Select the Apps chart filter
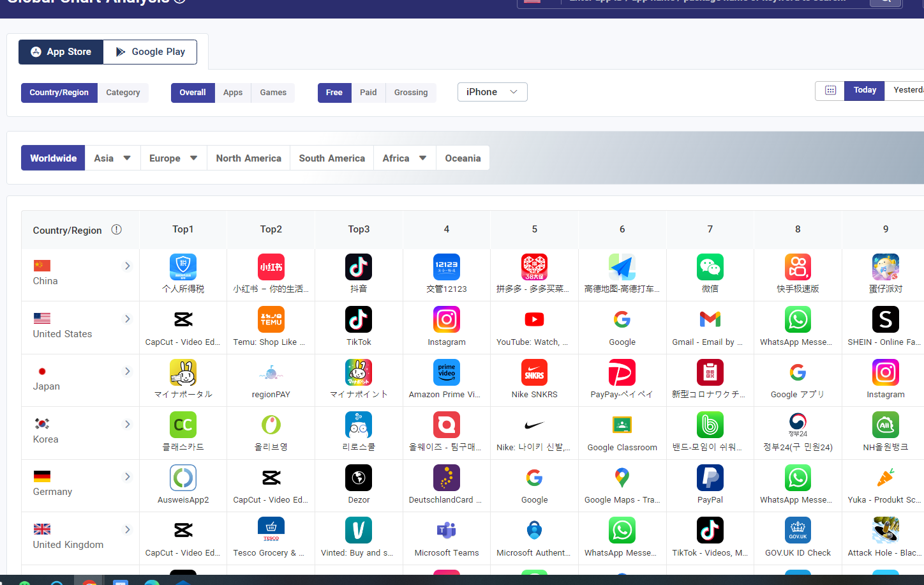 click(233, 93)
